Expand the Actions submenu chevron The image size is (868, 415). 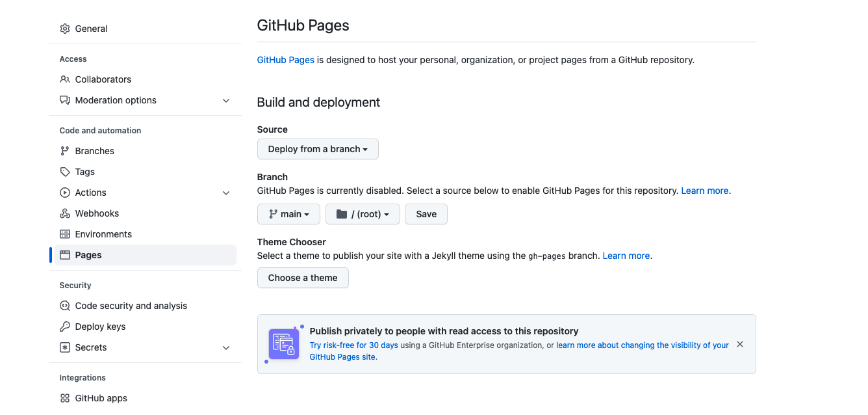[226, 193]
